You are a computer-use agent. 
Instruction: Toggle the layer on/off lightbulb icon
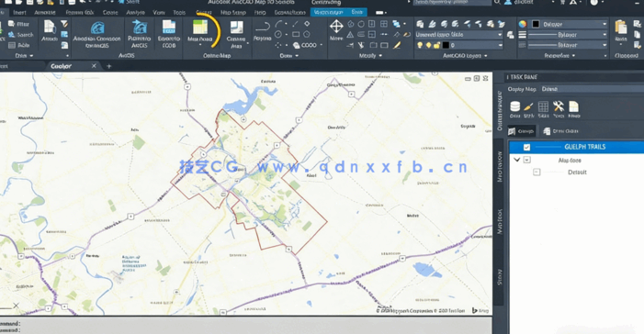tap(420, 45)
